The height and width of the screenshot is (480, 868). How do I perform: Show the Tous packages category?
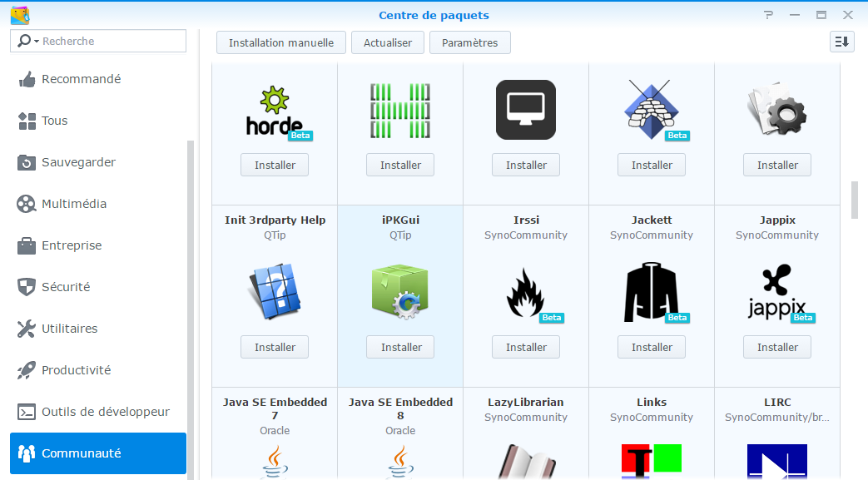[x=98, y=121]
